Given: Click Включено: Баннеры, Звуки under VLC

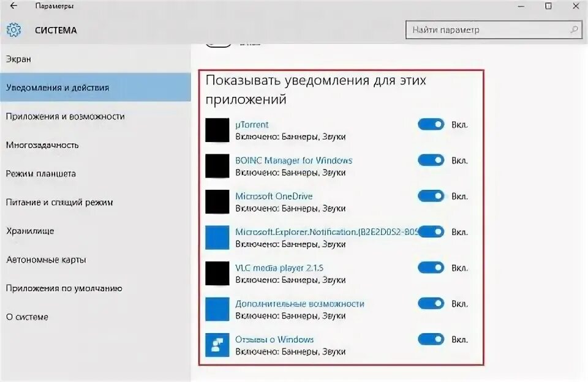Looking at the screenshot, I should point(290,280).
